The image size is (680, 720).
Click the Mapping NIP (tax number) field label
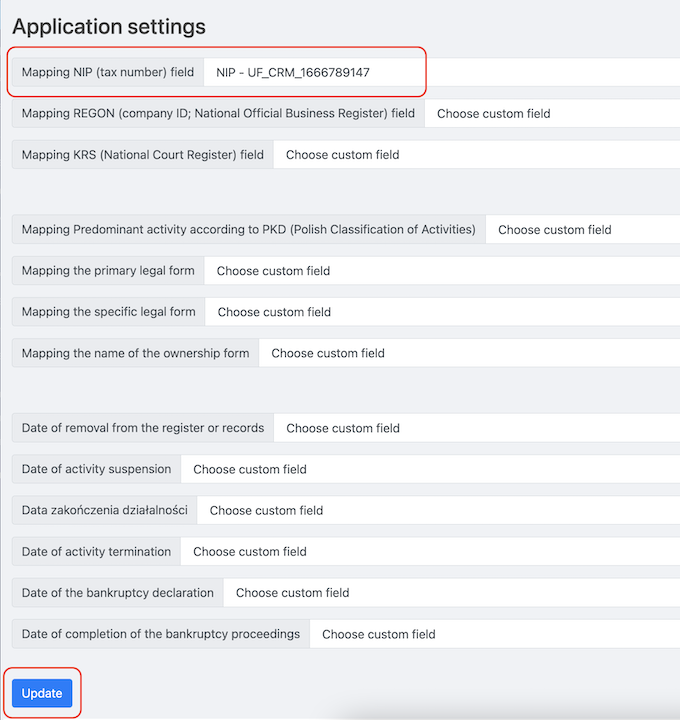coord(108,73)
